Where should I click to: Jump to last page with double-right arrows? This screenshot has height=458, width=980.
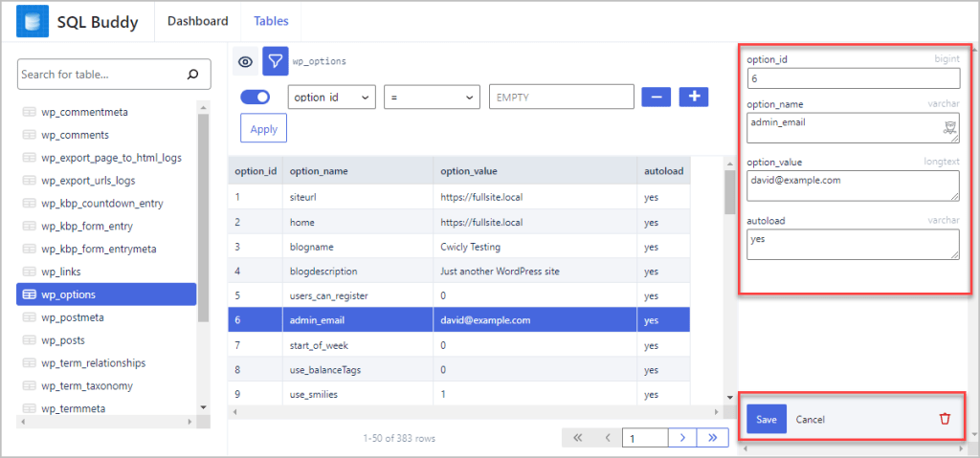[712, 438]
